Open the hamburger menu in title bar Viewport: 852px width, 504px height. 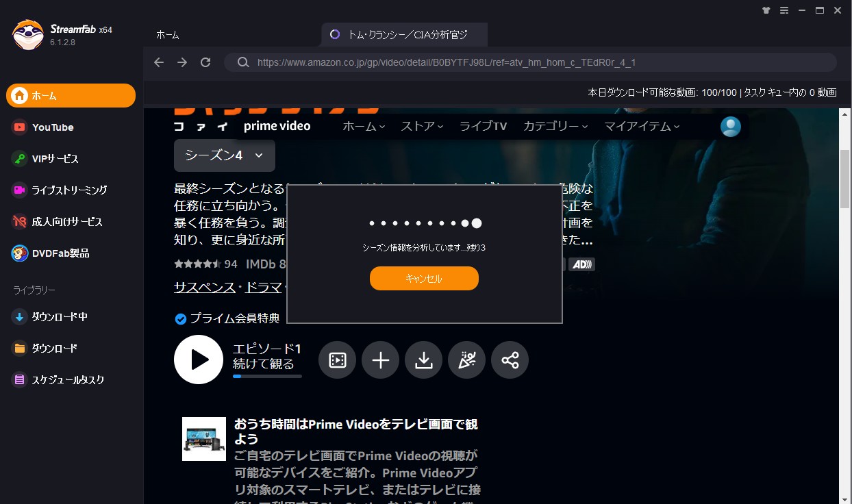[784, 10]
